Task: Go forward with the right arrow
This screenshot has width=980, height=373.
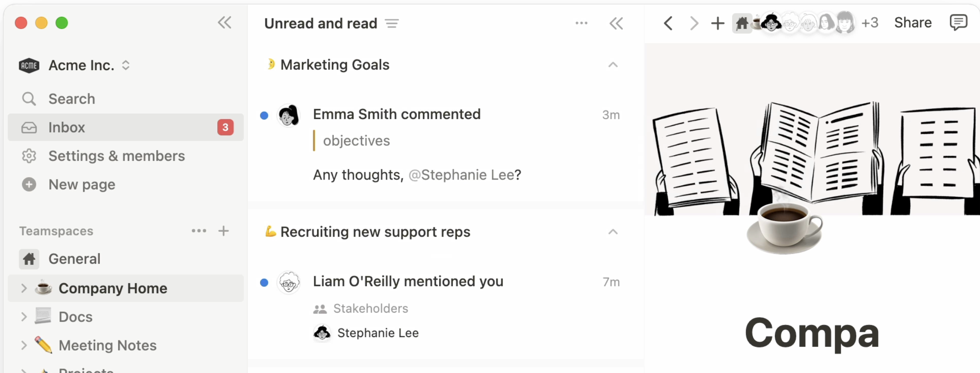Action: click(x=693, y=23)
